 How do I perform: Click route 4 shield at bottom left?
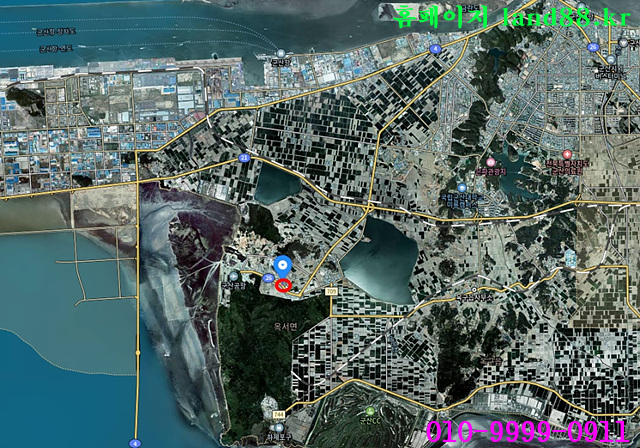[x=135, y=441]
